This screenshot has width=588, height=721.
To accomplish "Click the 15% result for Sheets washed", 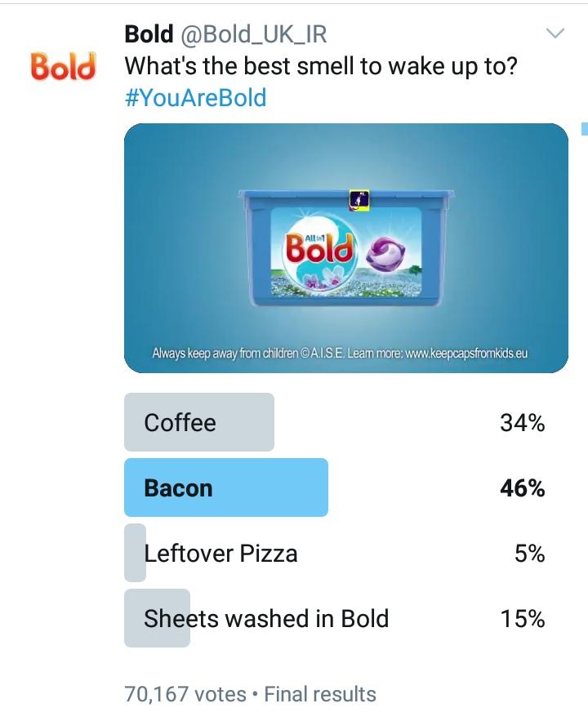I will coord(522,619).
